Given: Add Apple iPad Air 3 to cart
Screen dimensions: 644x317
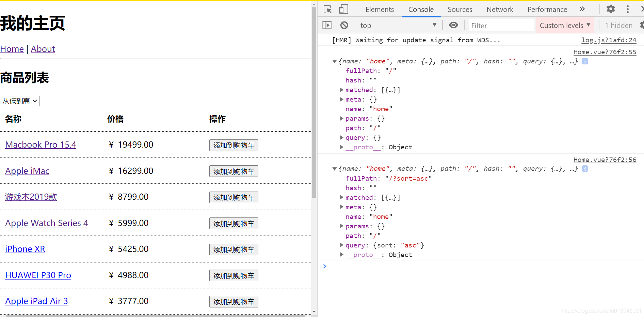Looking at the screenshot, I should click(x=234, y=302).
